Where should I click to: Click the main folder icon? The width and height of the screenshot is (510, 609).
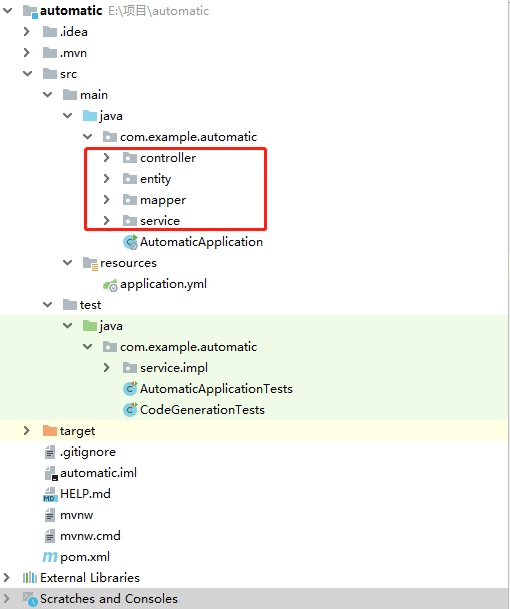[70, 94]
